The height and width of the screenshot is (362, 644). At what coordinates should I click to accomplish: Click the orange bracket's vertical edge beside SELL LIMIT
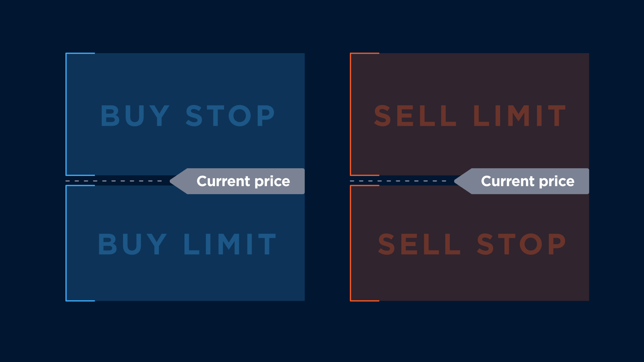pyautogui.click(x=351, y=114)
